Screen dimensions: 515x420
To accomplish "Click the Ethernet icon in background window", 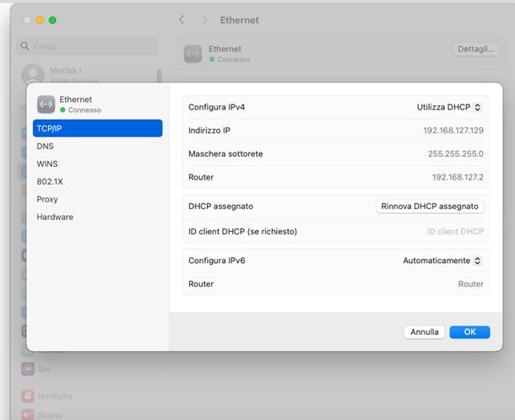I will pyautogui.click(x=192, y=54).
